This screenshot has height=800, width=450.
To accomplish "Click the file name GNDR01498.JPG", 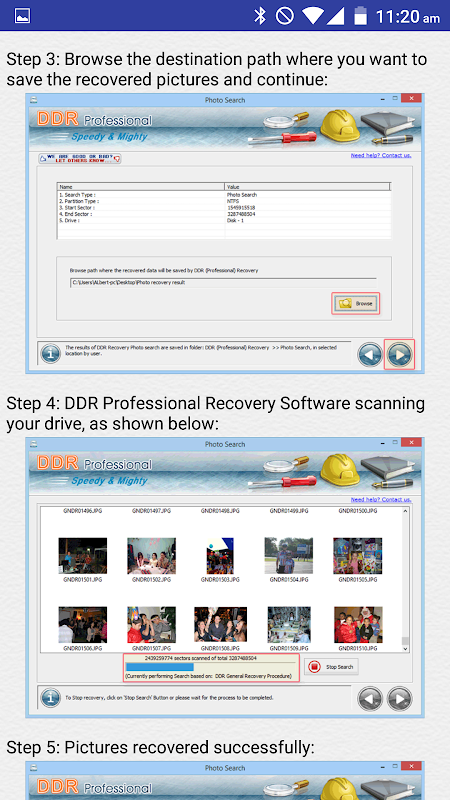I will pos(220,510).
